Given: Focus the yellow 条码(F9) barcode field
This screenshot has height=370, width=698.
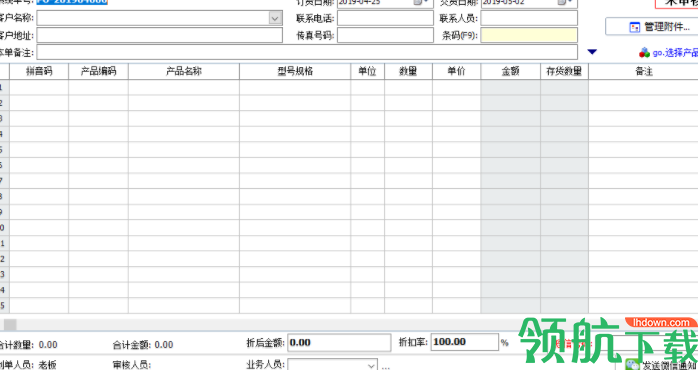Looking at the screenshot, I should 529,35.
